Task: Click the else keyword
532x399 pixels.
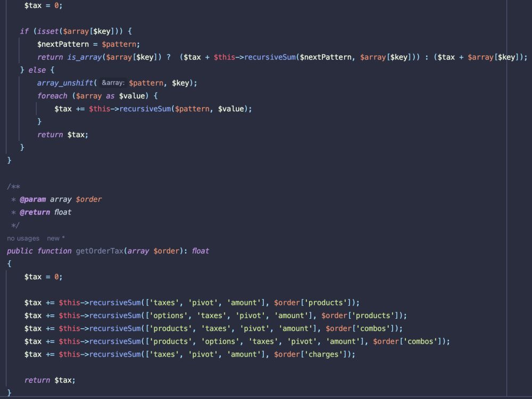Action: tap(37, 70)
